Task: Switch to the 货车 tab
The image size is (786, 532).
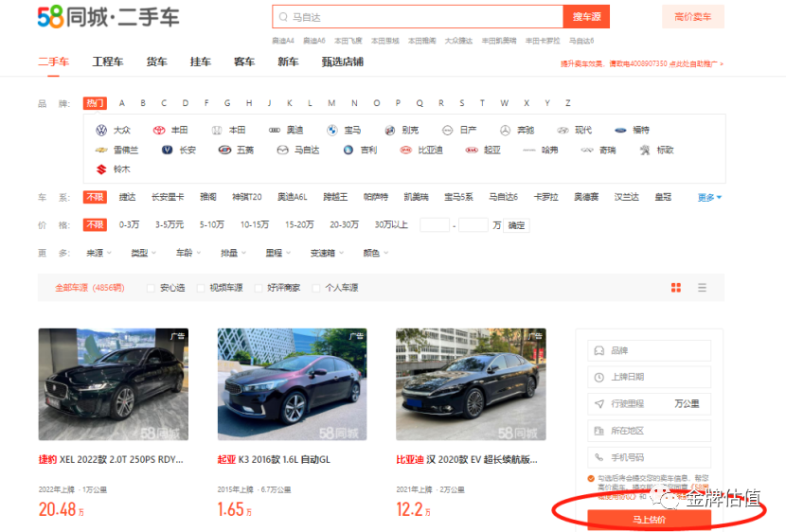Action: point(156,62)
